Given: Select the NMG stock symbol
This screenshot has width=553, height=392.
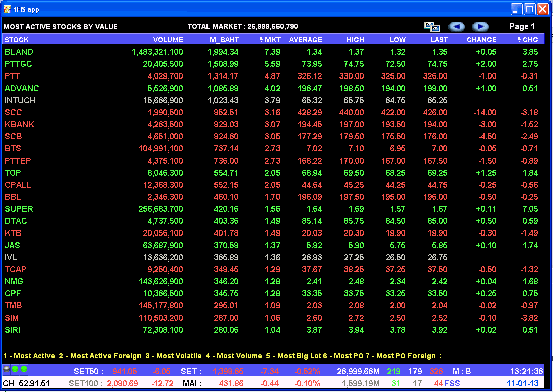Looking at the screenshot, I should (x=14, y=281).
